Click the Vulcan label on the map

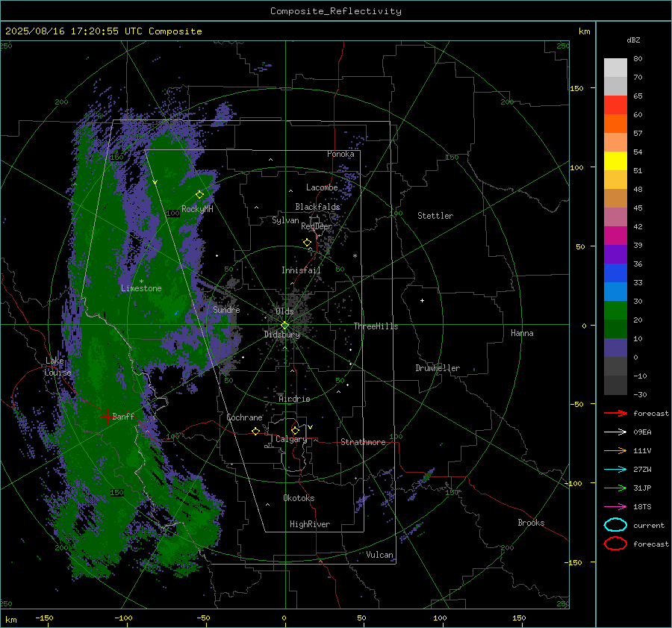[x=380, y=555]
